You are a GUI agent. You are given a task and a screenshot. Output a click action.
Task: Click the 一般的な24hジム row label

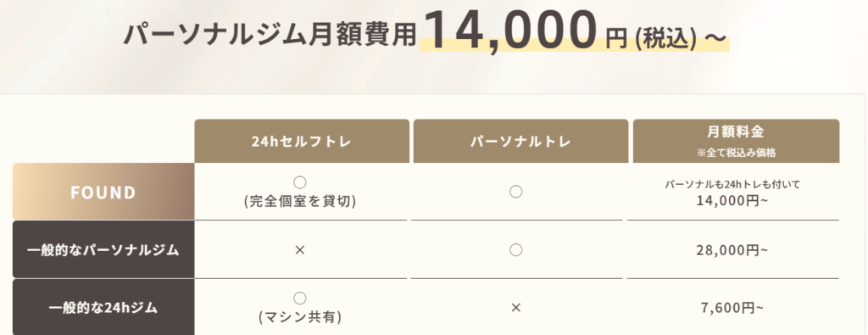tap(103, 307)
